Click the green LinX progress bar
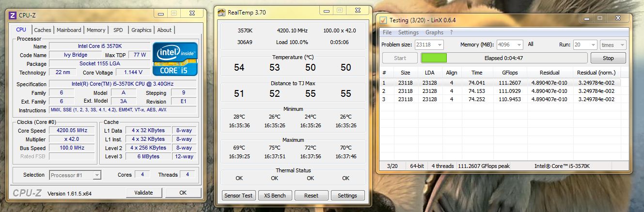 [x=434, y=58]
